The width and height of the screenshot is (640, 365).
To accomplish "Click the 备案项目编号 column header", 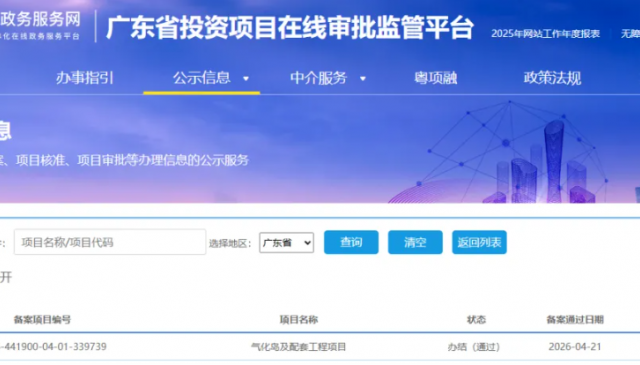I will coord(42,319).
